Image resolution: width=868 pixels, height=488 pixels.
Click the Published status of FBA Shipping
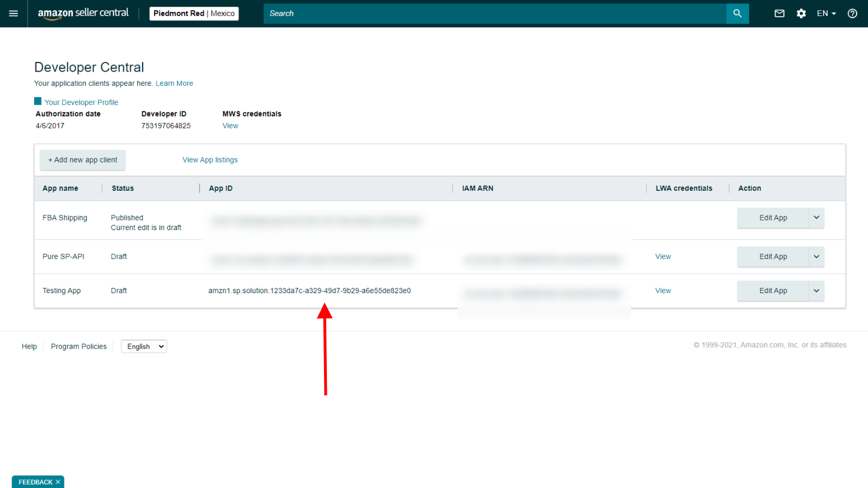[127, 218]
